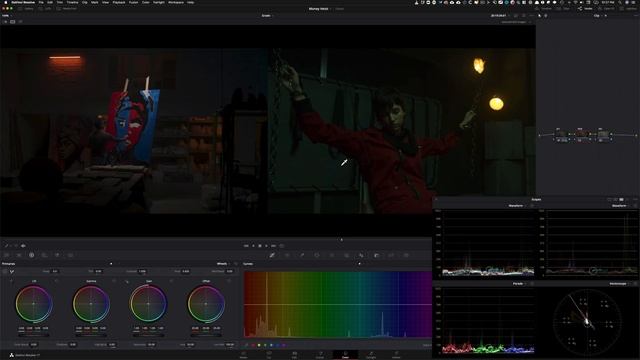Open the top-right Waveform scope dropdown
The image size is (640, 360).
coord(621,206)
